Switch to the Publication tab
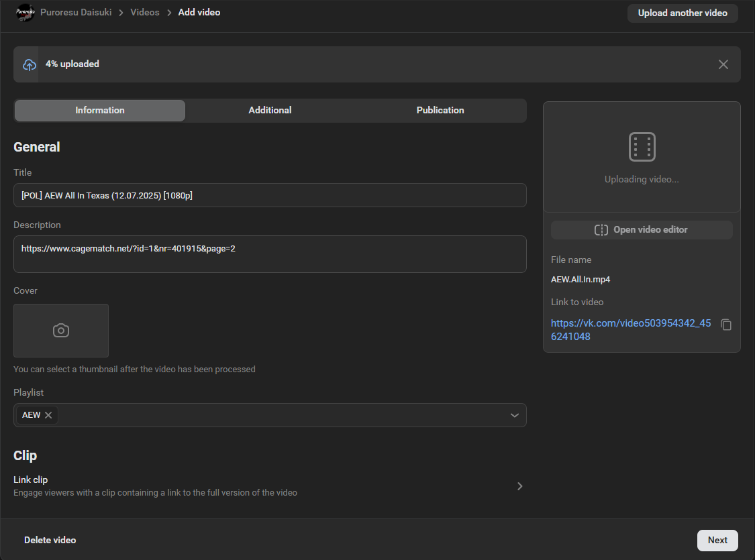Viewport: 755px width, 560px height. pos(440,110)
